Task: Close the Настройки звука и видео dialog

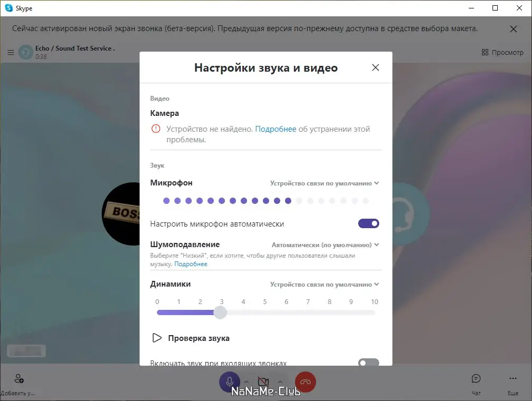Action: pyautogui.click(x=375, y=67)
